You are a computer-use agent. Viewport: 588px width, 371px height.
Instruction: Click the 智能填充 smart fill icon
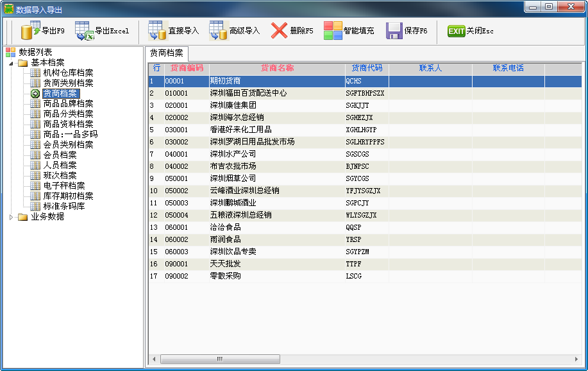333,31
